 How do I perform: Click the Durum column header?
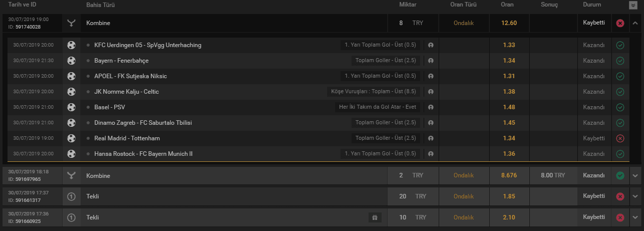592,5
